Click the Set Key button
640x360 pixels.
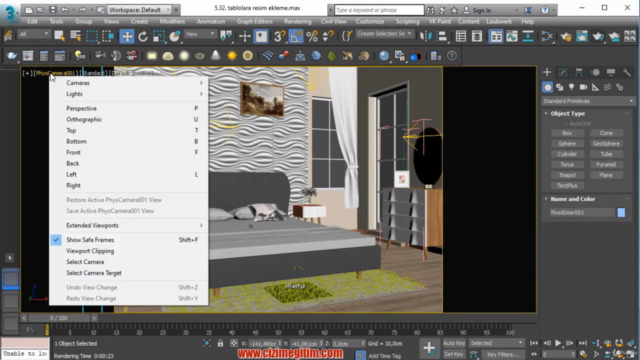tap(454, 354)
